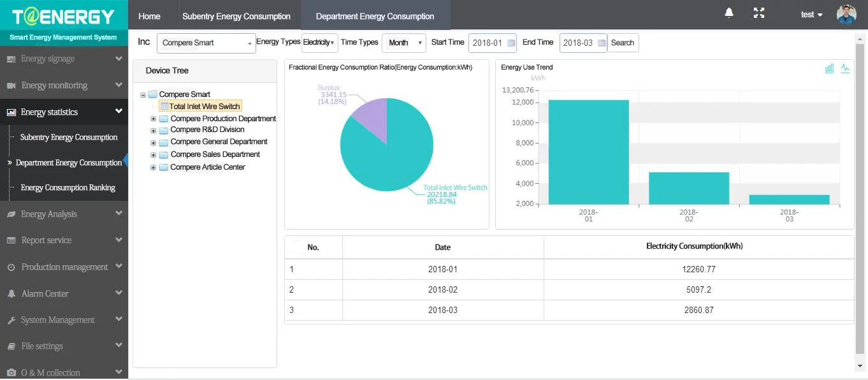Open Start Time calendar icon

coord(510,43)
